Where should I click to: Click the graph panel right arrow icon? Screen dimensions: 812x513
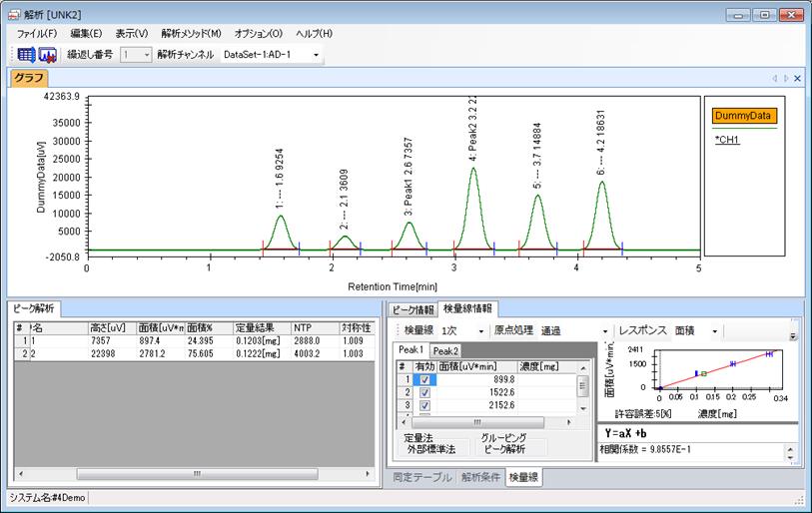click(x=785, y=78)
